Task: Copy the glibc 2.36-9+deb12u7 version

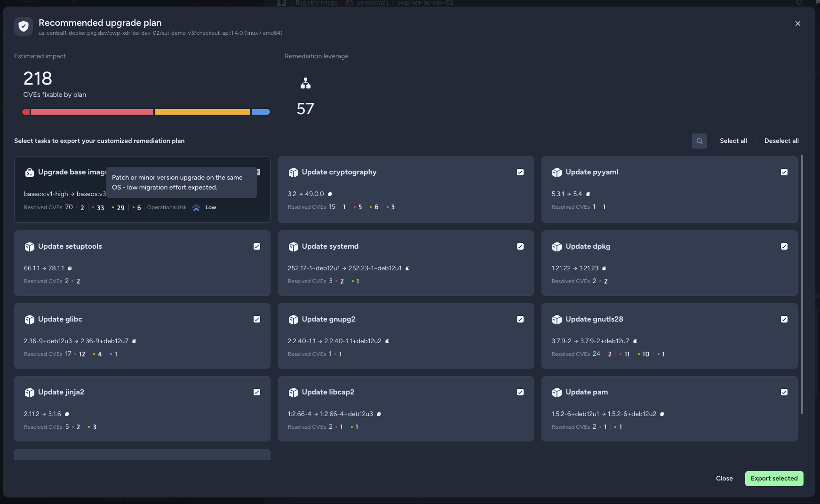Action: 134,341
